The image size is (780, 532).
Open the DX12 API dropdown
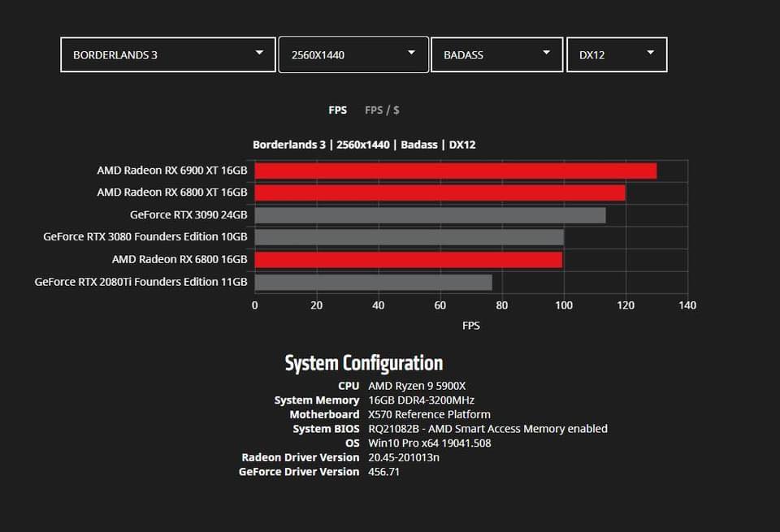point(617,54)
